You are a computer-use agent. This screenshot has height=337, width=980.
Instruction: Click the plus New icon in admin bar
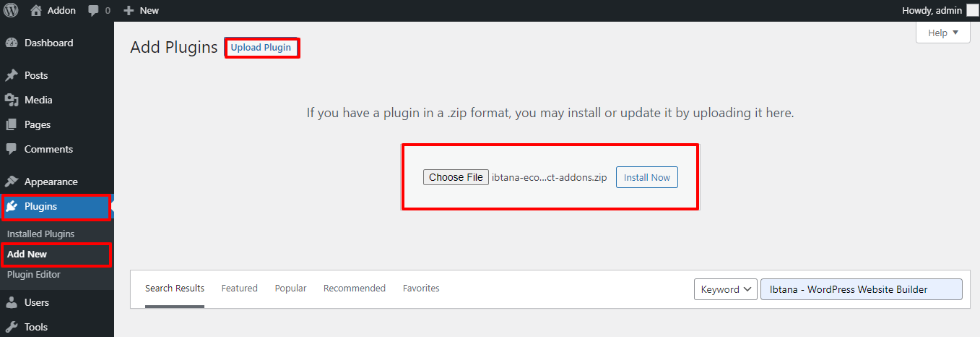129,11
